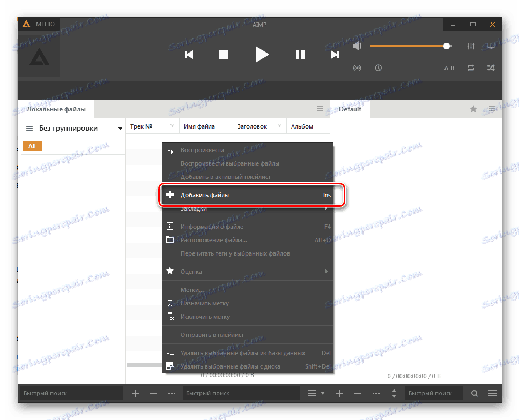Open the playlist panel hamburger menu
519x420 pixels.
(492, 109)
